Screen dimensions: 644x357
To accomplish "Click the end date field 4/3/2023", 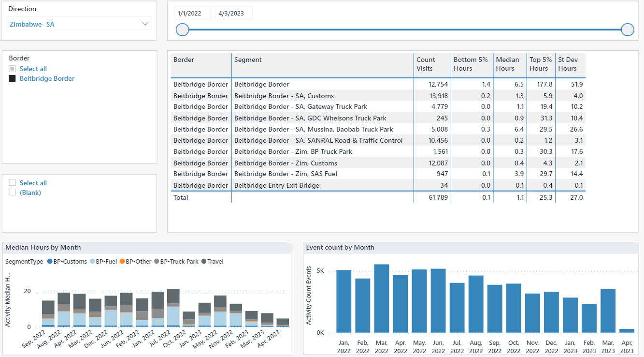I will point(233,13).
